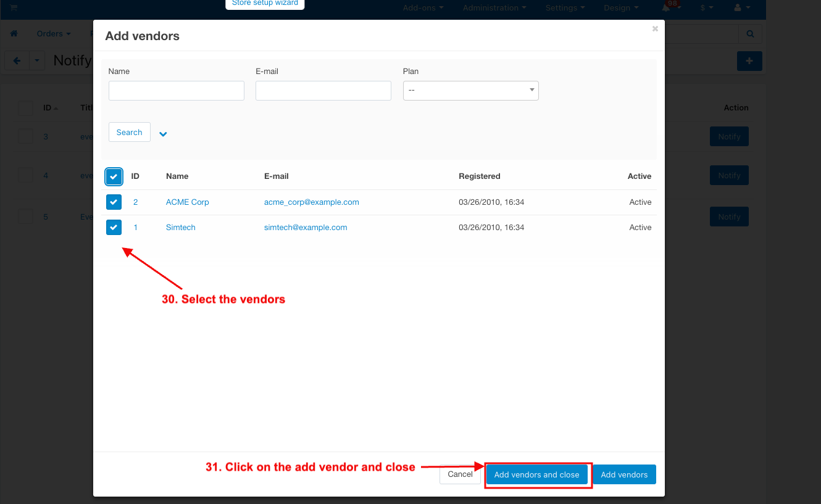Toggle the select-all vendors checkbox
Image resolution: width=821 pixels, height=504 pixels.
pos(114,177)
